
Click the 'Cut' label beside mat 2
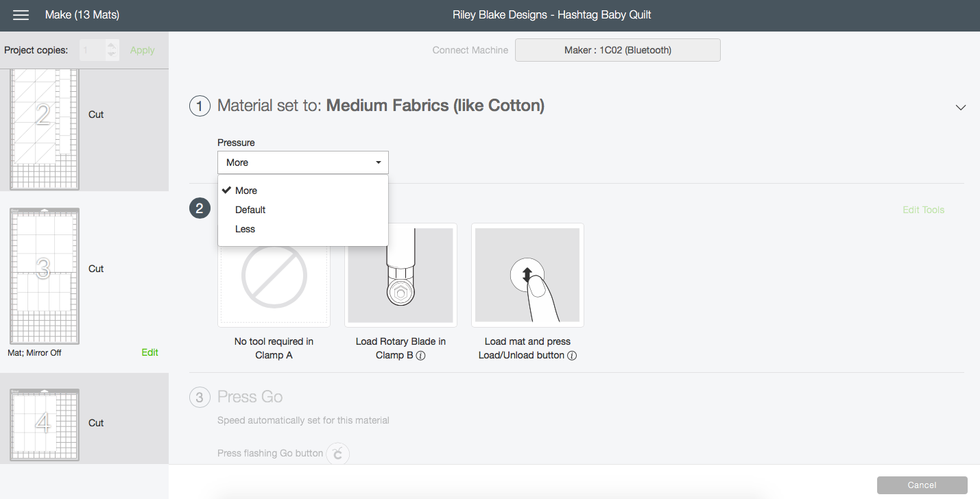(96, 114)
